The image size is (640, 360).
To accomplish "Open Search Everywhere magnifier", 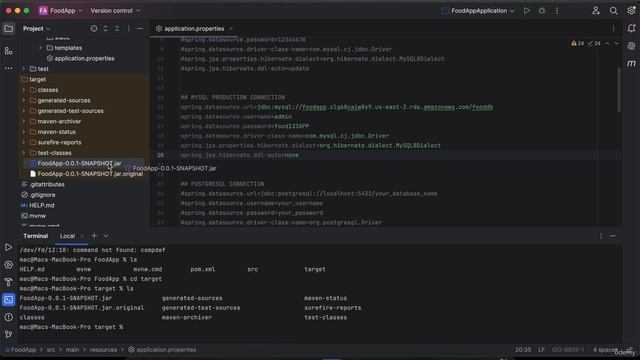I will (x=613, y=11).
